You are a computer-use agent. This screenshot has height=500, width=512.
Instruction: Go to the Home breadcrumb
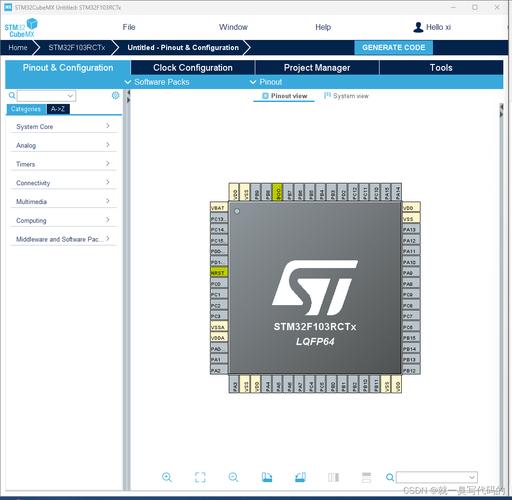(18, 48)
